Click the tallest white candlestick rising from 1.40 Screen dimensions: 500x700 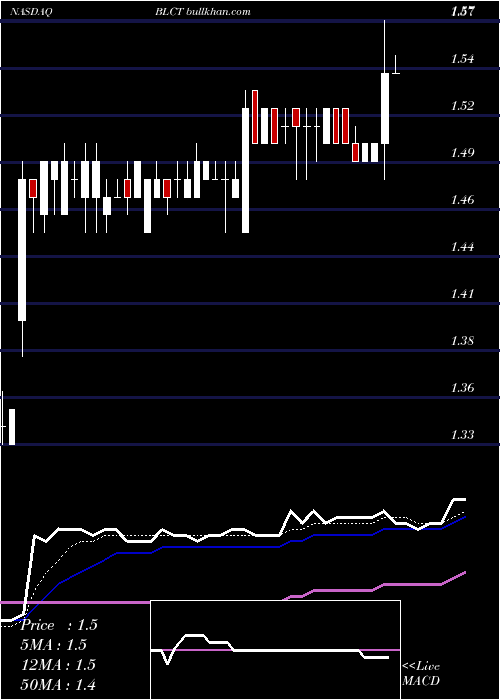22,250
